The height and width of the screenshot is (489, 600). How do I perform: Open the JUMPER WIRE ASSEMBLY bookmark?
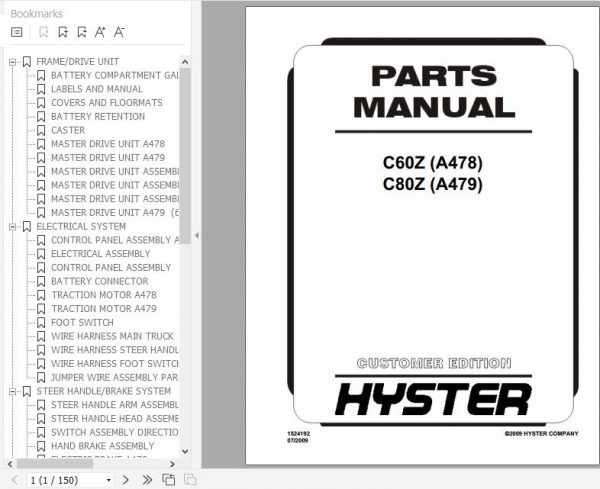pyautogui.click(x=115, y=378)
